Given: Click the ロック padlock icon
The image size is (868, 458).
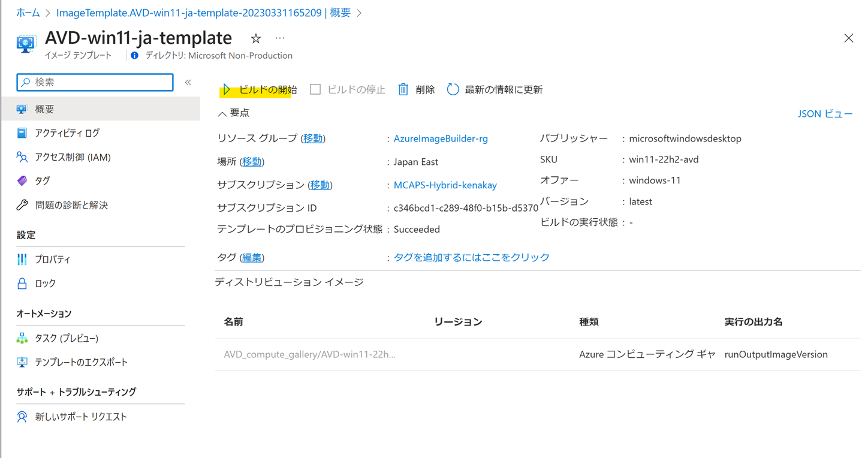Looking at the screenshot, I should click(x=22, y=284).
